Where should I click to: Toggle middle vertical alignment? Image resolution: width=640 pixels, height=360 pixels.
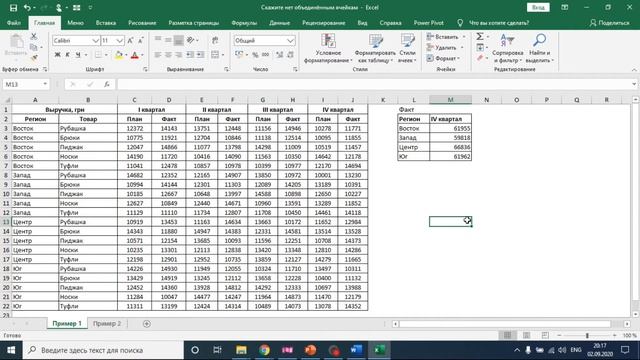point(168,40)
